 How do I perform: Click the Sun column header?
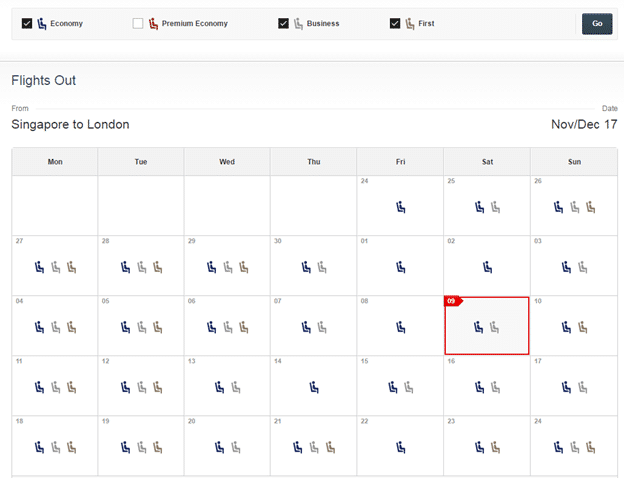click(574, 162)
